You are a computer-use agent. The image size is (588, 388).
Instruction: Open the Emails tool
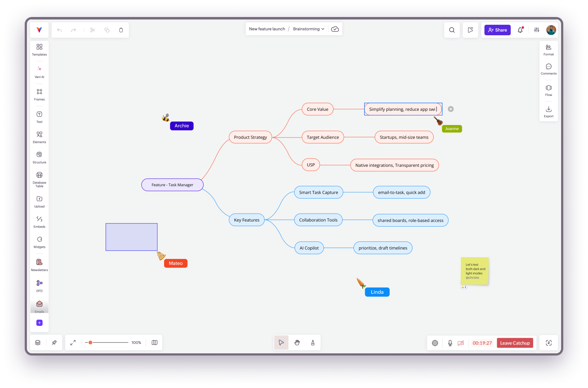tap(39, 306)
